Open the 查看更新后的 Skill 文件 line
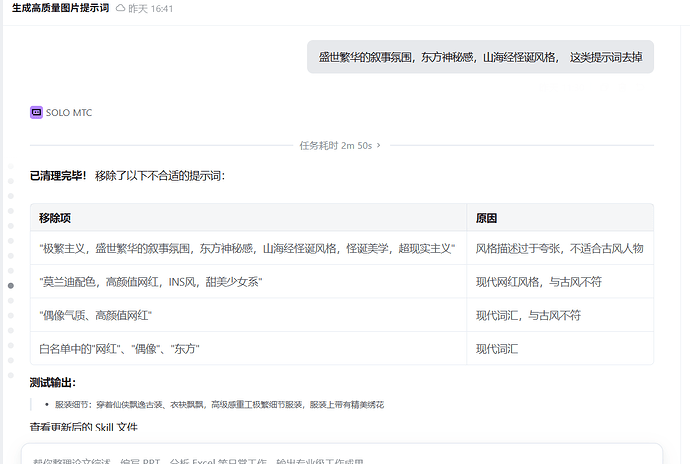 click(84, 427)
